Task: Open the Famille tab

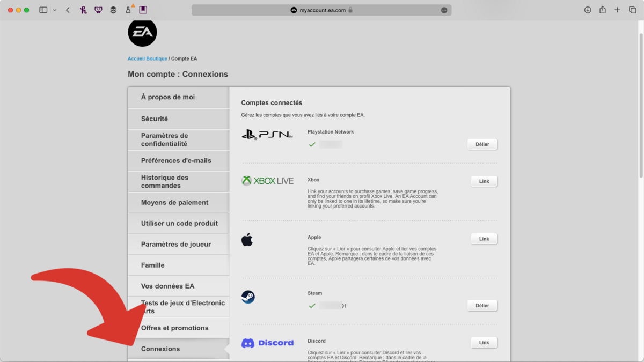Action: (x=179, y=265)
